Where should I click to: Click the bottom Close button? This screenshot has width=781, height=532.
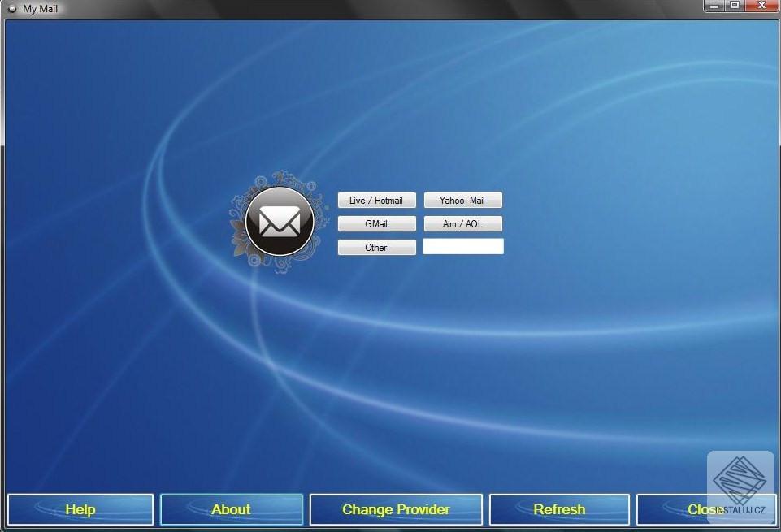706,509
